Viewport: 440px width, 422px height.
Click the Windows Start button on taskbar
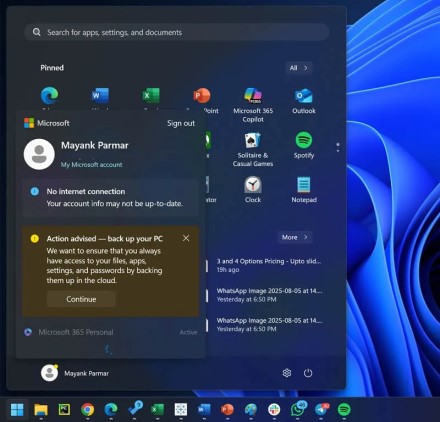pos(17,409)
